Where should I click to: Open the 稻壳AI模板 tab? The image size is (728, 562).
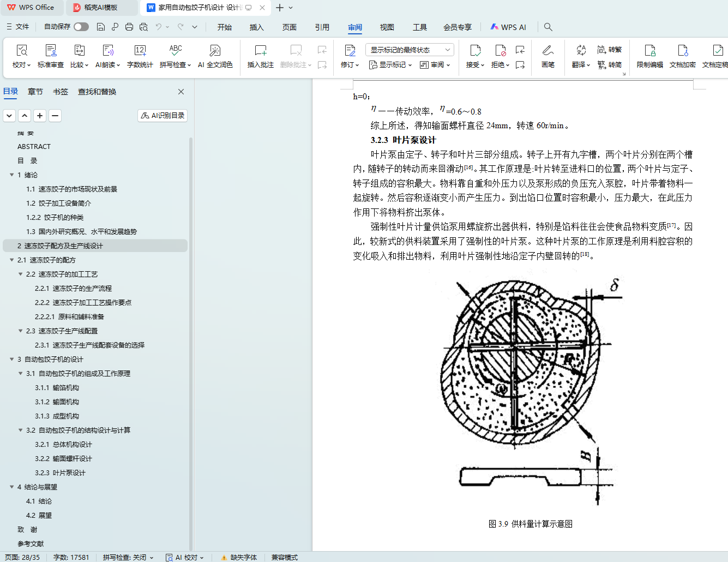[101, 8]
